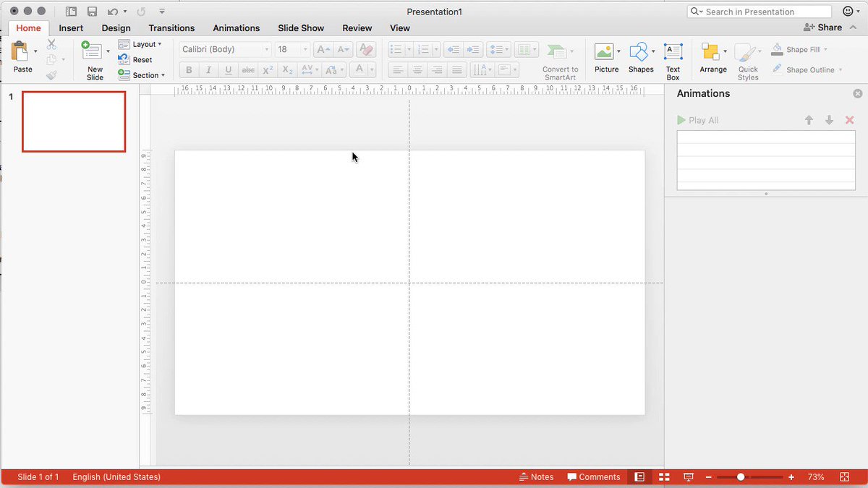Close the Animations pane

(858, 94)
